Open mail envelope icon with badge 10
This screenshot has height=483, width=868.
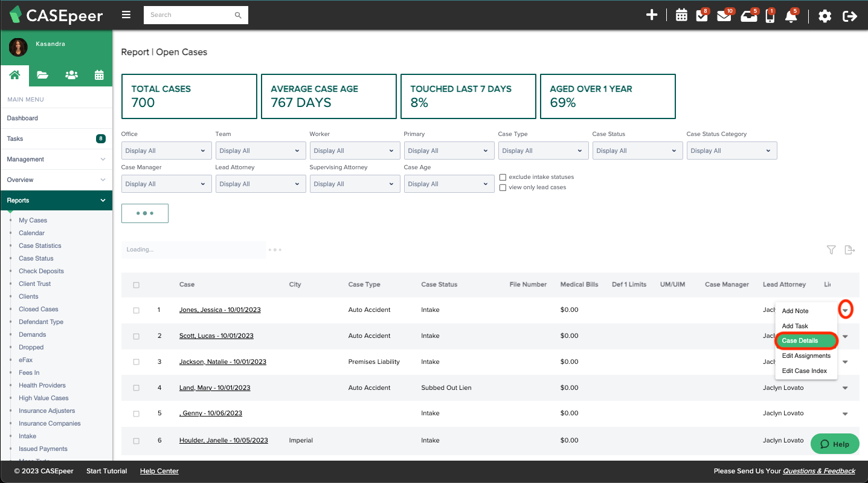coord(724,16)
